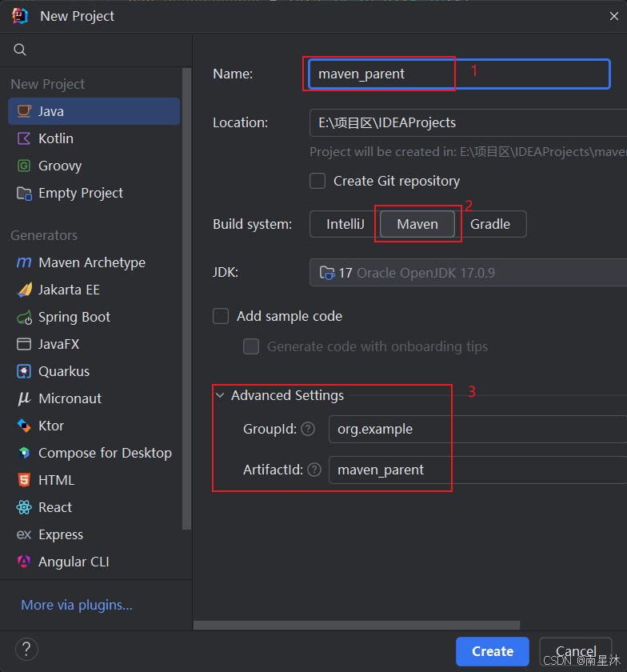
Task: Select Micronaut generator label
Action: [70, 398]
